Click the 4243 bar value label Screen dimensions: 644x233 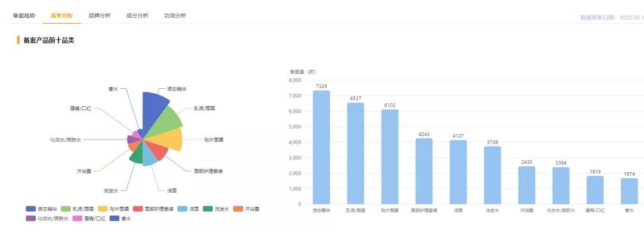point(424,134)
